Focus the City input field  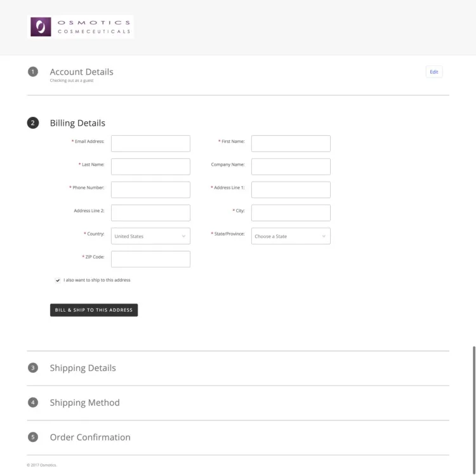291,213
